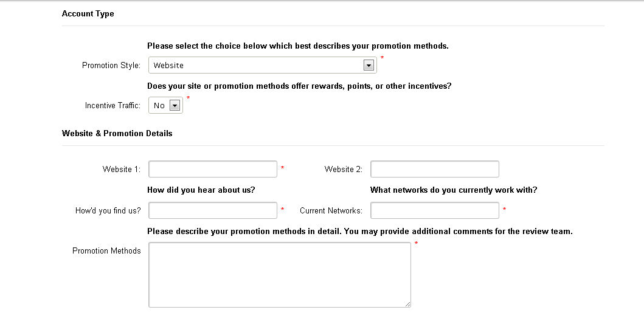Click the Current Networks label

click(x=331, y=211)
